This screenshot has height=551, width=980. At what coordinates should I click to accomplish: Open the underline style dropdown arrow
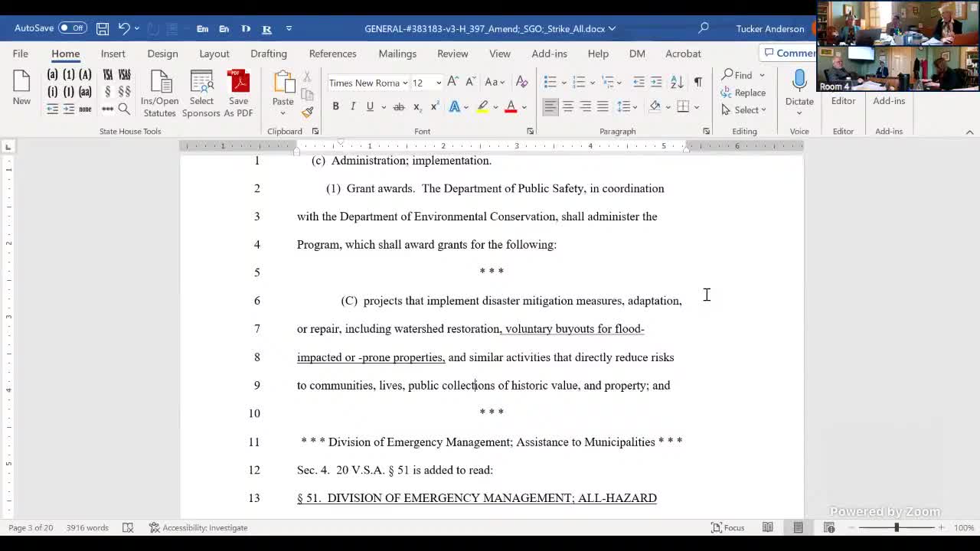pyautogui.click(x=383, y=106)
